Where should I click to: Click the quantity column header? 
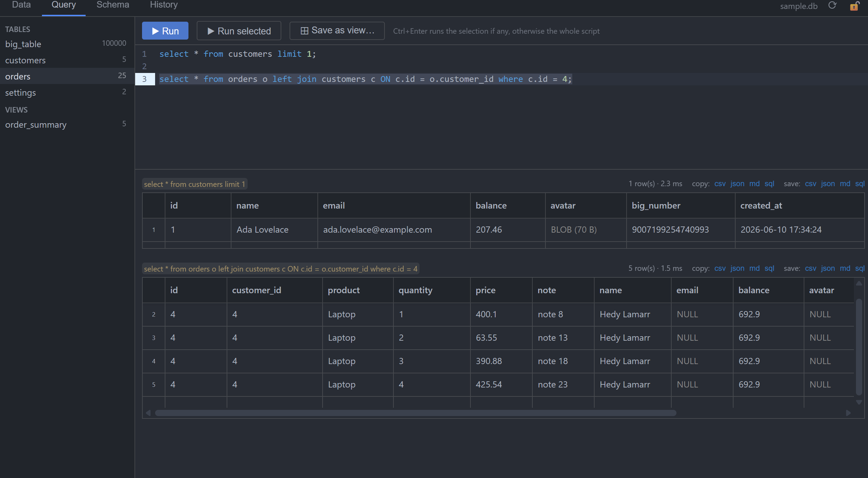432,290
